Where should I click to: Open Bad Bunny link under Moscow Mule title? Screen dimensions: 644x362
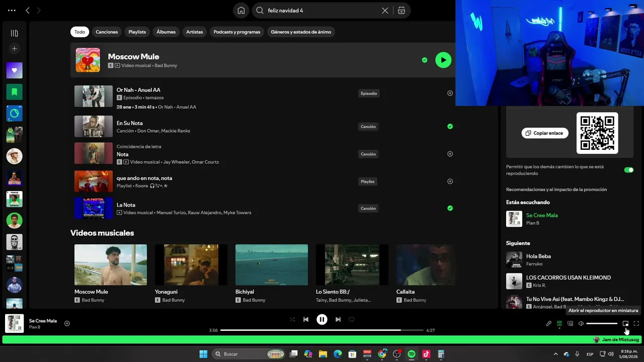(166, 65)
